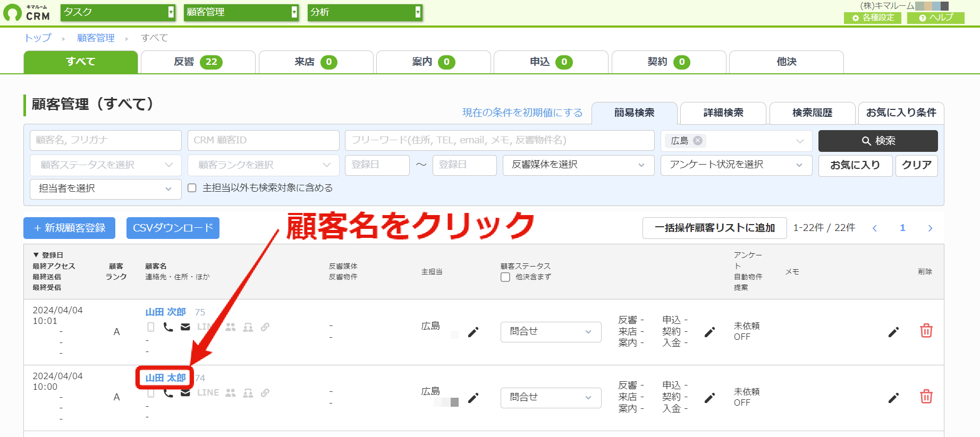Toggle 他決含まず checkbox in header

click(x=505, y=277)
